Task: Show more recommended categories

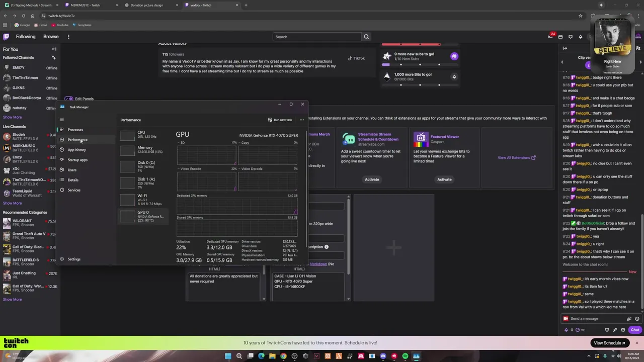Action: pyautogui.click(x=12, y=300)
